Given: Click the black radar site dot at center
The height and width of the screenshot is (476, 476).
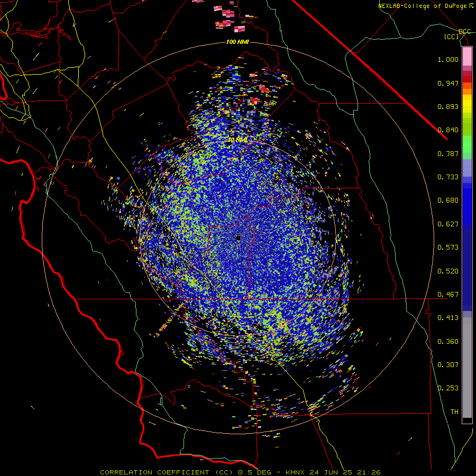Looking at the screenshot, I should [238, 239].
